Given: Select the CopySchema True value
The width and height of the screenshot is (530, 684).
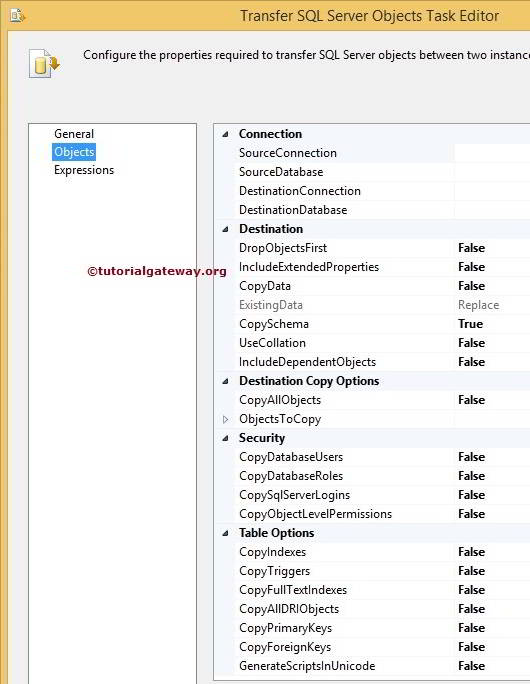Looking at the screenshot, I should pos(471,324).
